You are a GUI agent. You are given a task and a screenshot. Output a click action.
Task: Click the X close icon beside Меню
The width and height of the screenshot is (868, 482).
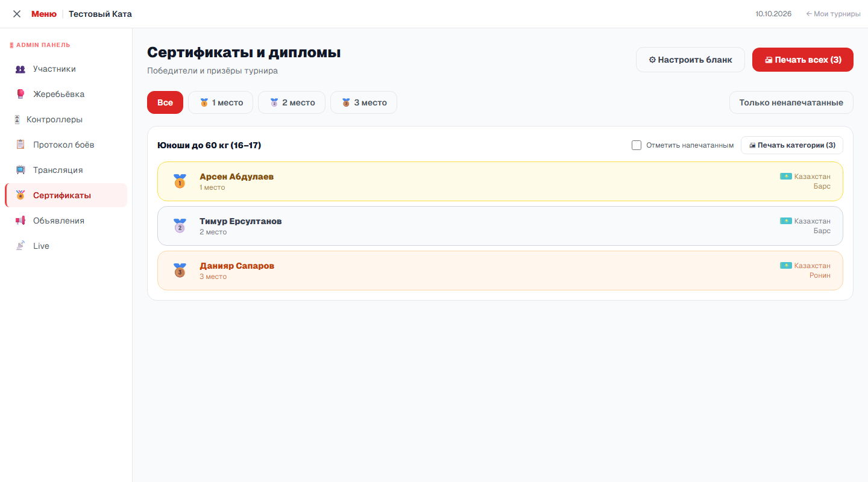tap(17, 14)
